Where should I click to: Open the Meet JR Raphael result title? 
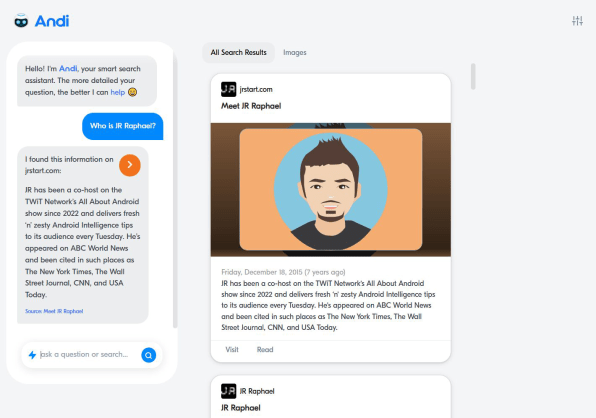[251, 106]
